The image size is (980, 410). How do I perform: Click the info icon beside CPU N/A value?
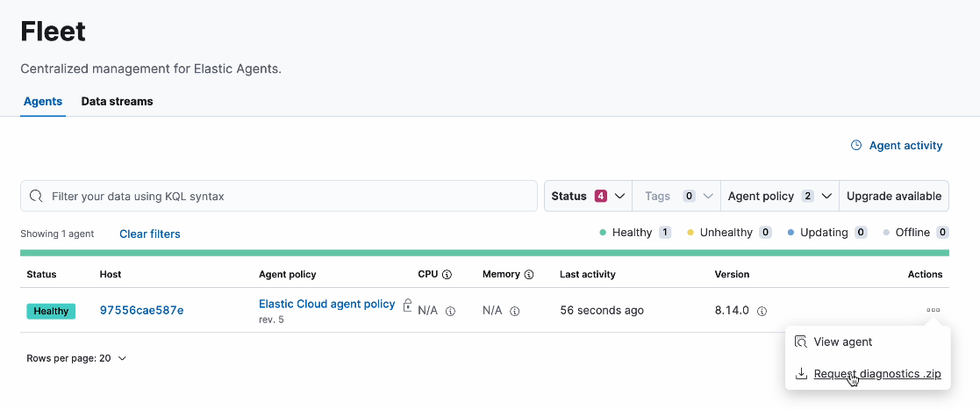tap(450, 311)
